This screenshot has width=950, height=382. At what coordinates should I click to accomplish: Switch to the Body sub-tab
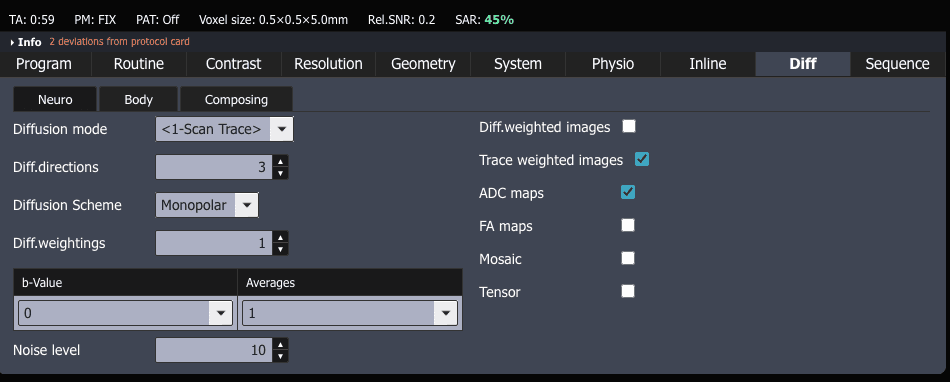coord(139,99)
